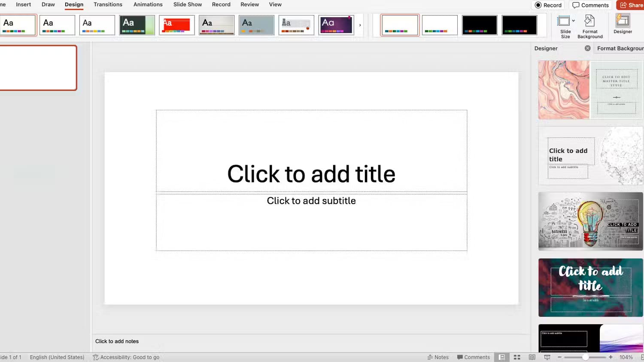Image resolution: width=644 pixels, height=362 pixels.
Task: Select the last black variant
Action: (519, 25)
